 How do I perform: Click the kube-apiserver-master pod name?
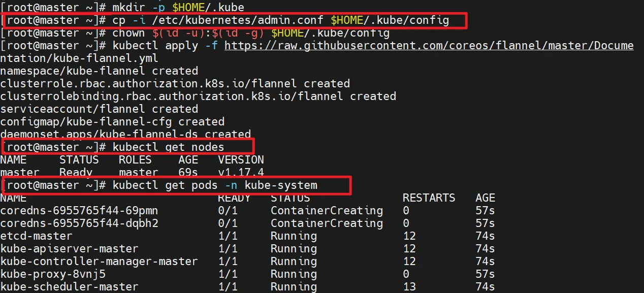pyautogui.click(x=69, y=249)
